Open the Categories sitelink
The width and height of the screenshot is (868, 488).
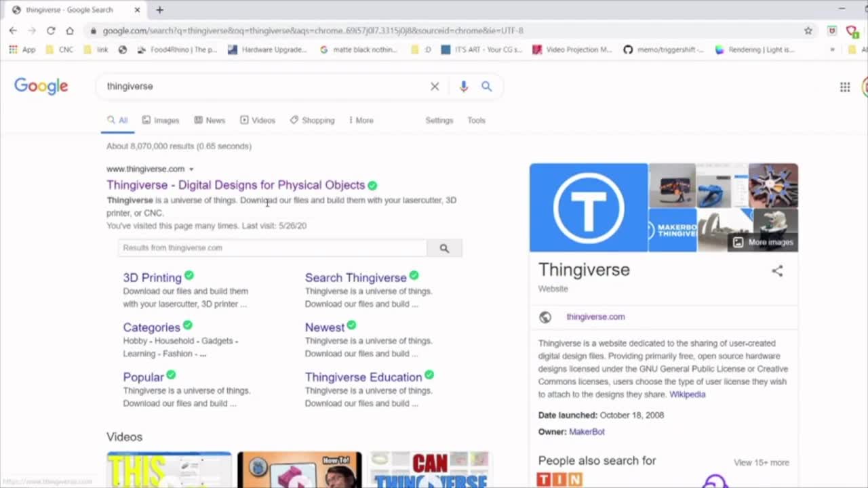pos(152,327)
